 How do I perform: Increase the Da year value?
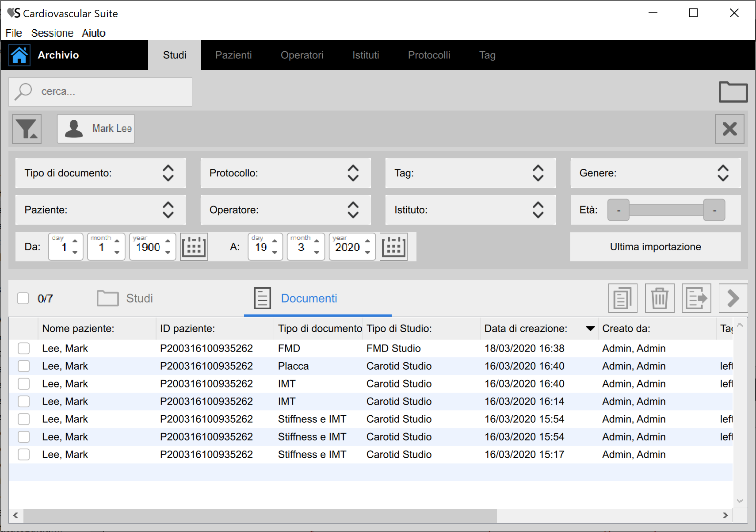168,241
